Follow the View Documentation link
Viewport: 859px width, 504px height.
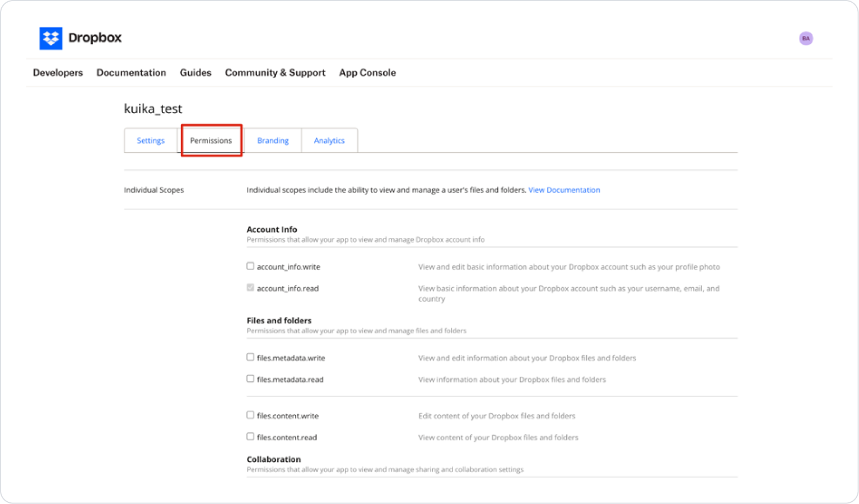click(564, 190)
